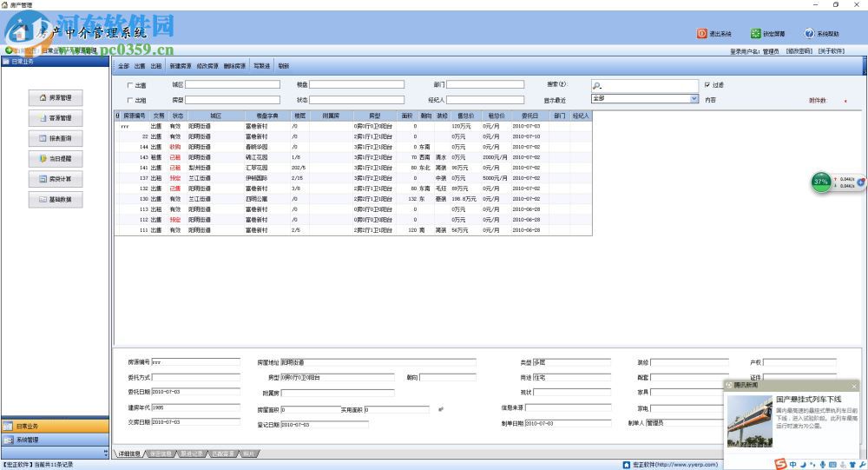This screenshot has height=470, width=868.
Task: Click the 部门 filter input field
Action: click(x=485, y=84)
